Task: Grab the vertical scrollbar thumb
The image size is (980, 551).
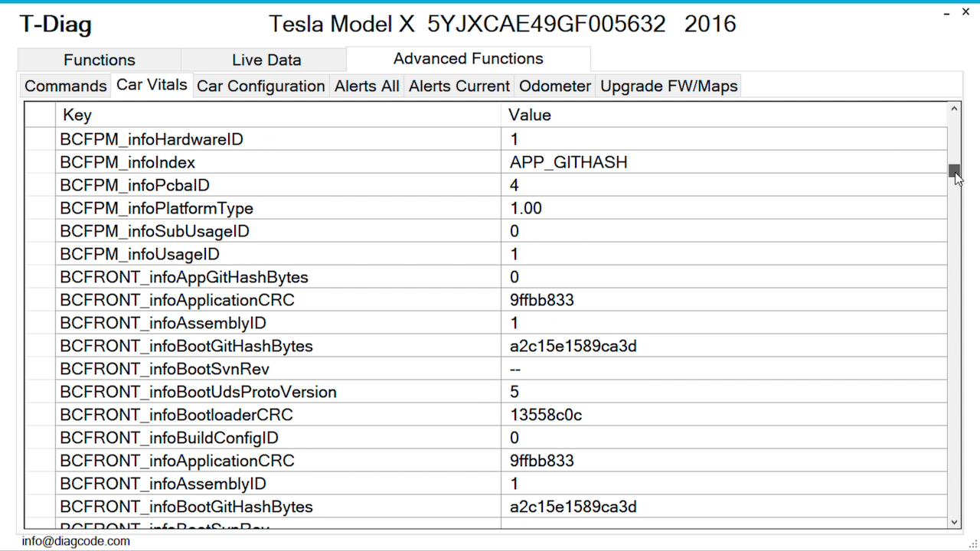Action: (x=954, y=171)
